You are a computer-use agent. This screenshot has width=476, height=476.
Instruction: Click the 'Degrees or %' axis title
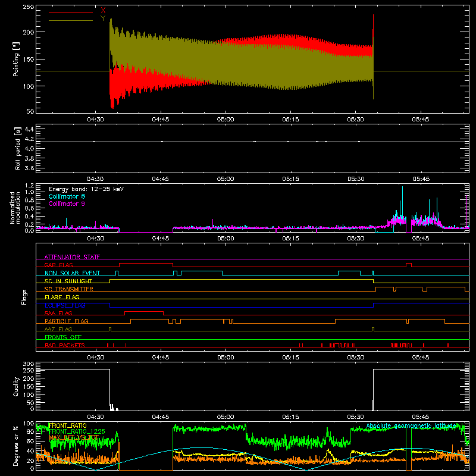coord(16,446)
